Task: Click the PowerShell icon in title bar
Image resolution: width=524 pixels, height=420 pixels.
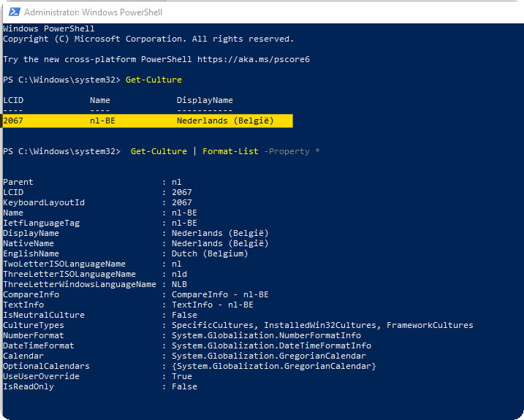Action: (x=13, y=12)
